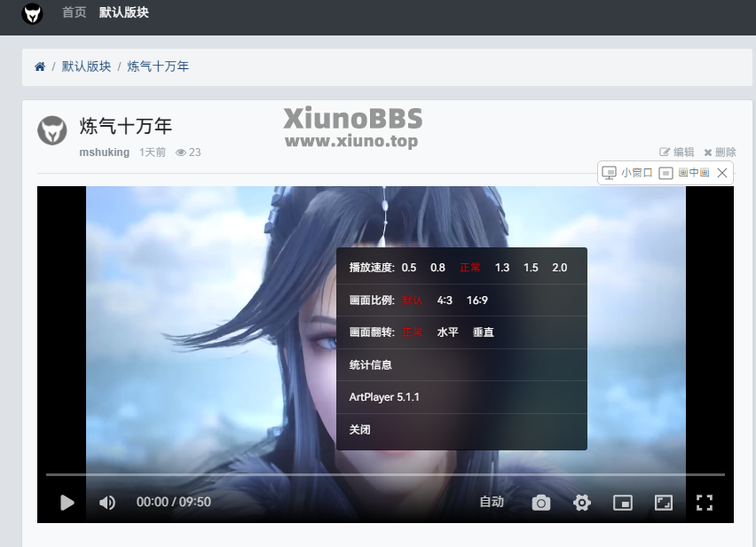Open the 自动 quality selector
This screenshot has height=547, width=756.
492,502
